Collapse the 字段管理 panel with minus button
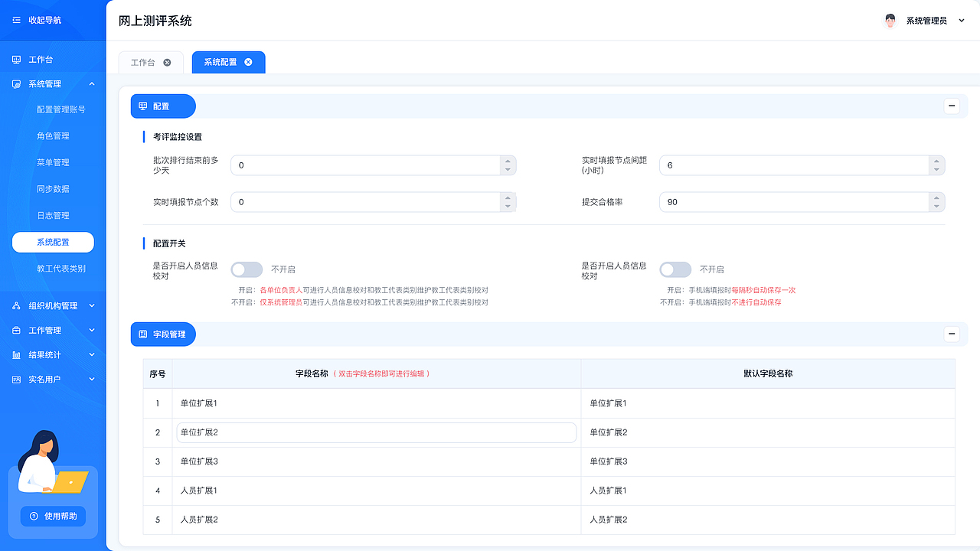 click(952, 334)
